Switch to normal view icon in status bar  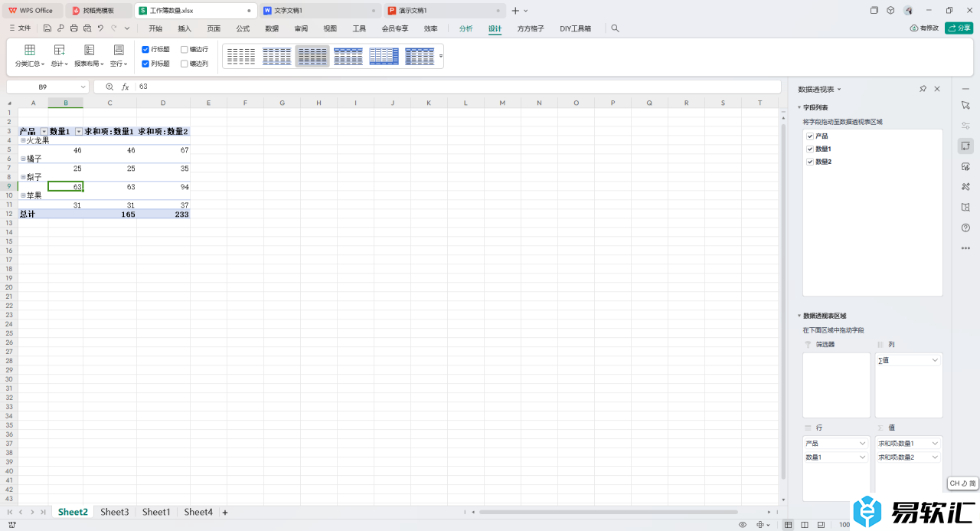(789, 525)
